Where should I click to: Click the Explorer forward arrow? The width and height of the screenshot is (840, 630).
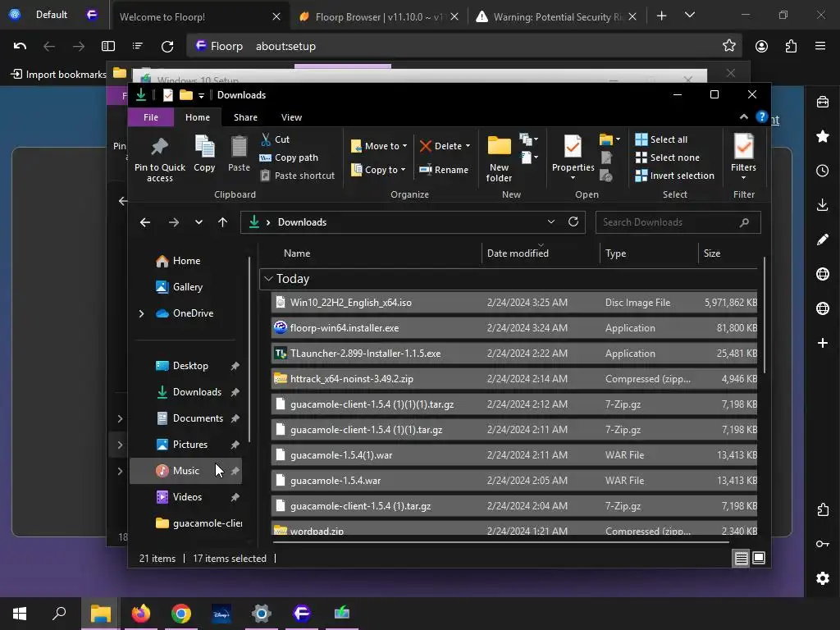click(174, 221)
